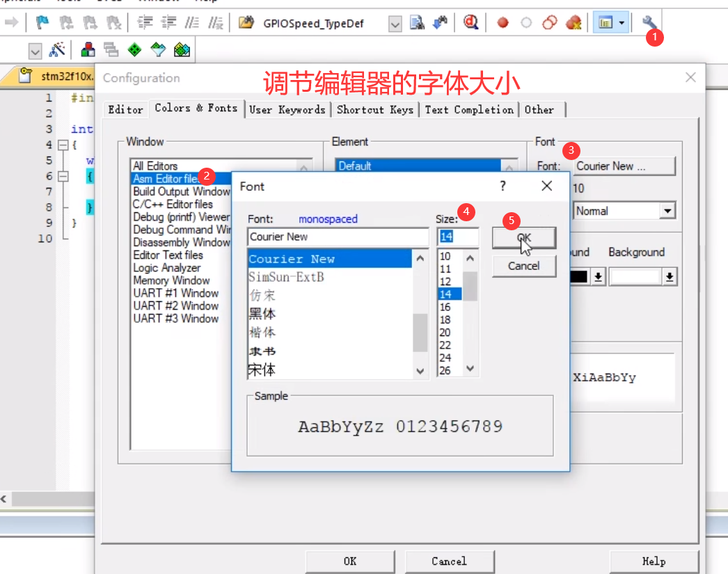Click the white Background color swatch
The height and width of the screenshot is (574, 728).
coord(635,277)
